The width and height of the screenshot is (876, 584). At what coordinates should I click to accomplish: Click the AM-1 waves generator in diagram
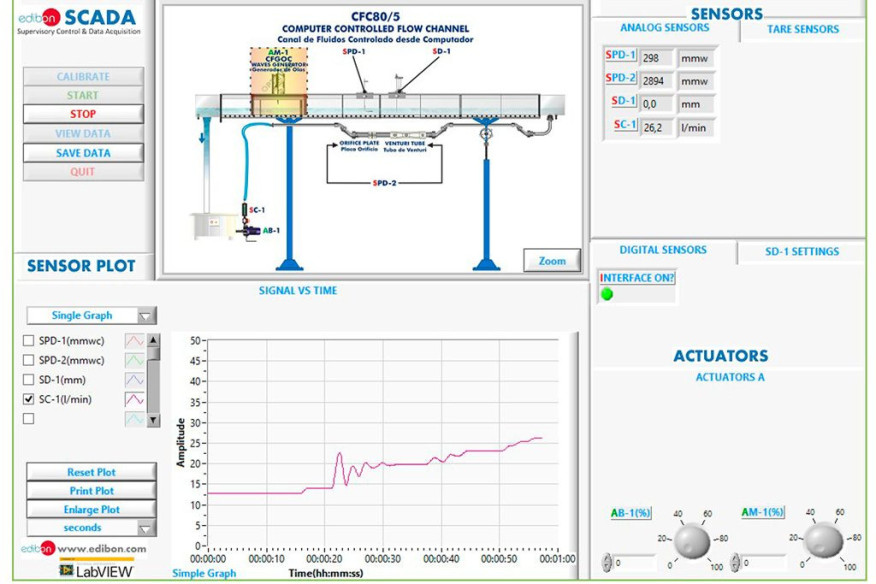tap(278, 81)
